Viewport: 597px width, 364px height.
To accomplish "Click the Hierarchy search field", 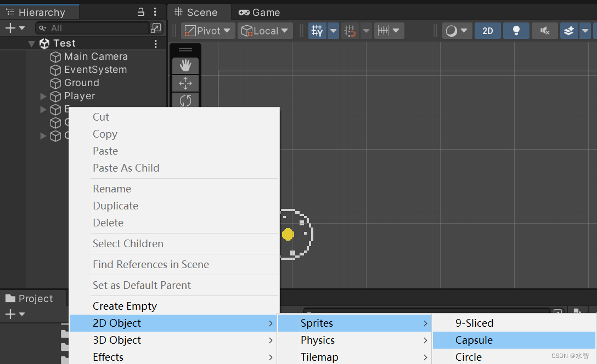I will click(93, 28).
